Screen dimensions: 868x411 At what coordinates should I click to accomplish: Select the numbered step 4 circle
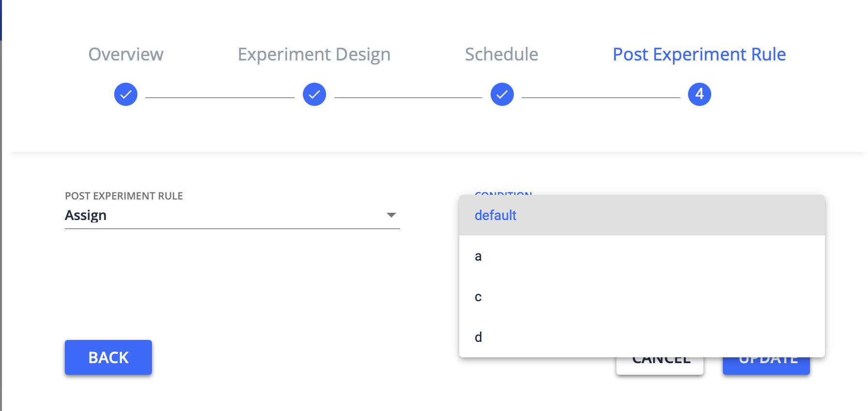pos(698,94)
